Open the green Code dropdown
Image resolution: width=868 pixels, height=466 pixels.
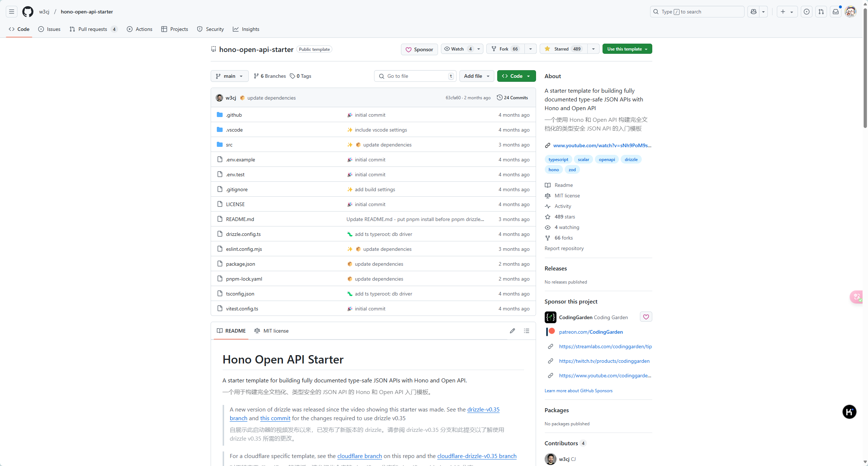coord(516,76)
